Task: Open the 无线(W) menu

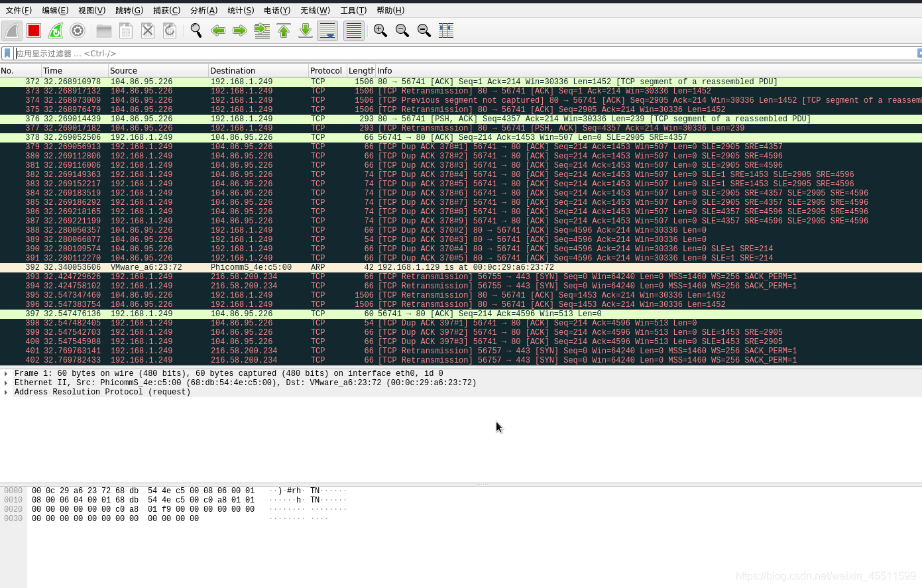Action: click(315, 10)
